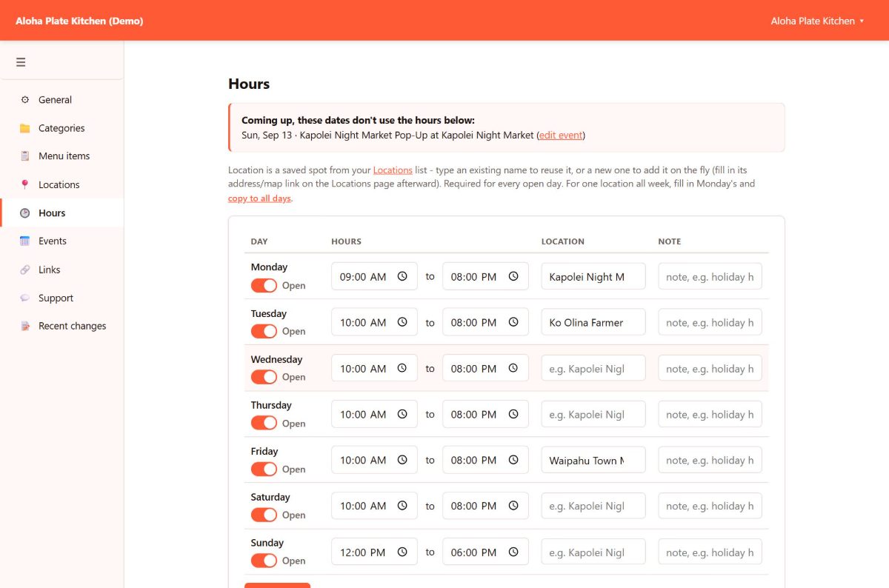
Task: Click the Recent changes notepad icon
Action: [x=25, y=326]
